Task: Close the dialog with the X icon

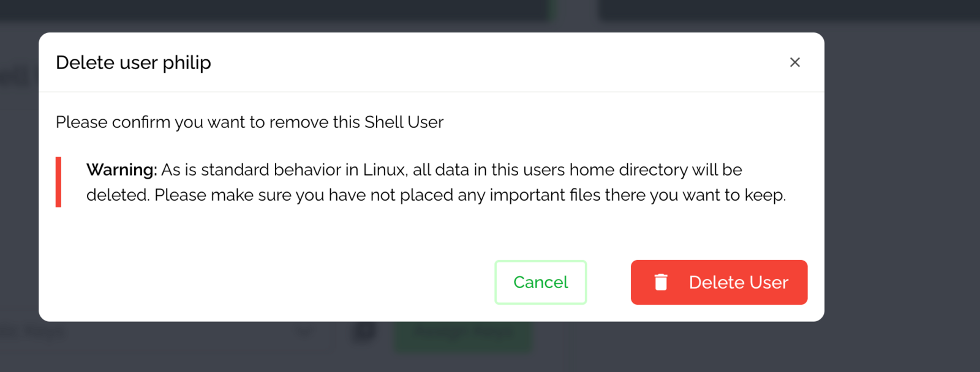Action: [795, 62]
